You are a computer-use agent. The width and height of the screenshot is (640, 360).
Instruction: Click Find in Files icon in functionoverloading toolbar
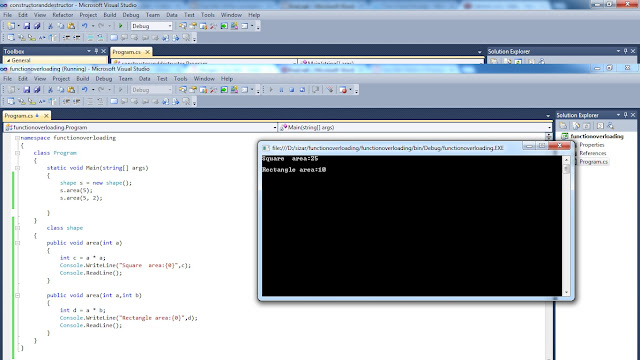[182, 90]
